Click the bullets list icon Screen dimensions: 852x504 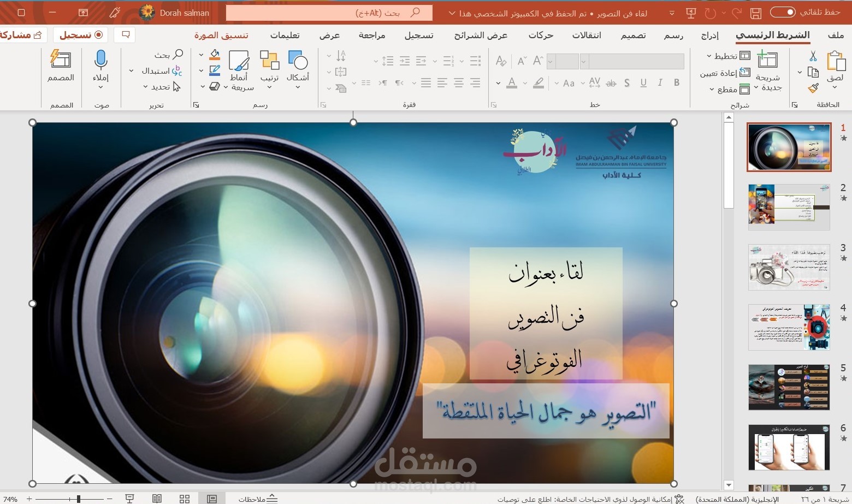[x=476, y=61]
